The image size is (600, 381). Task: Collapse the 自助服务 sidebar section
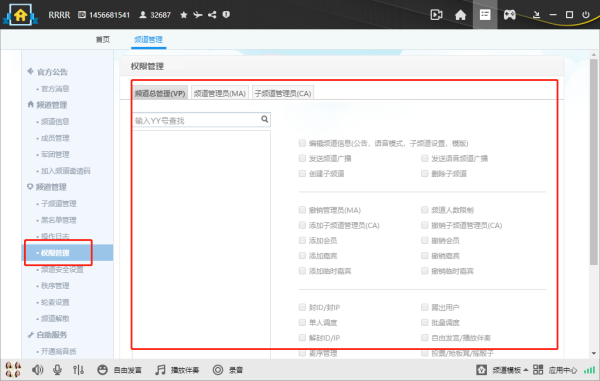click(x=47, y=335)
